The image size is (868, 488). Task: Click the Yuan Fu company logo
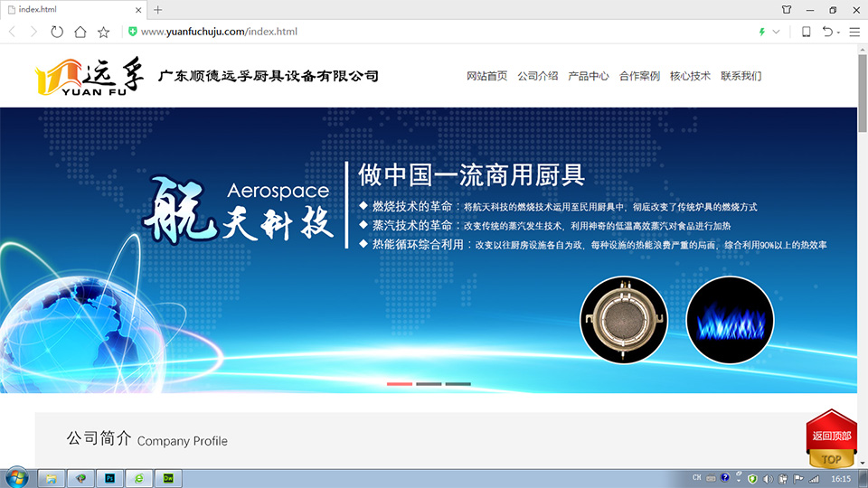90,77
